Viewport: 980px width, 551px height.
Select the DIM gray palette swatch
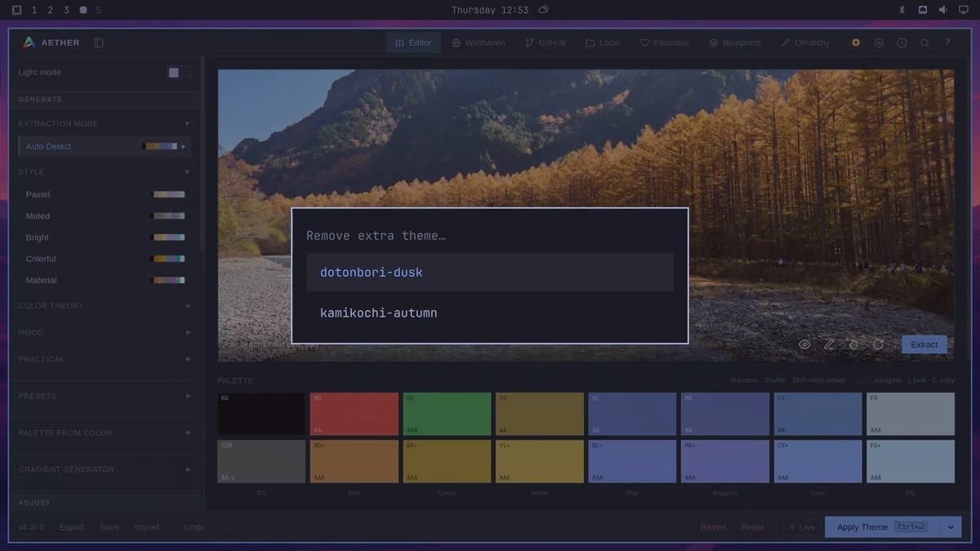coord(261,461)
